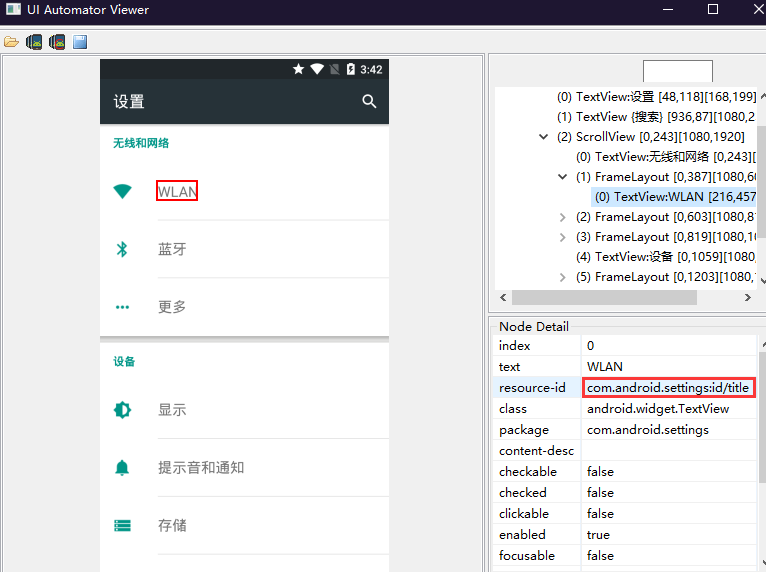Click the bell icon beside 提示音和通知
Viewport: 766px width, 572px height.
pos(122,467)
